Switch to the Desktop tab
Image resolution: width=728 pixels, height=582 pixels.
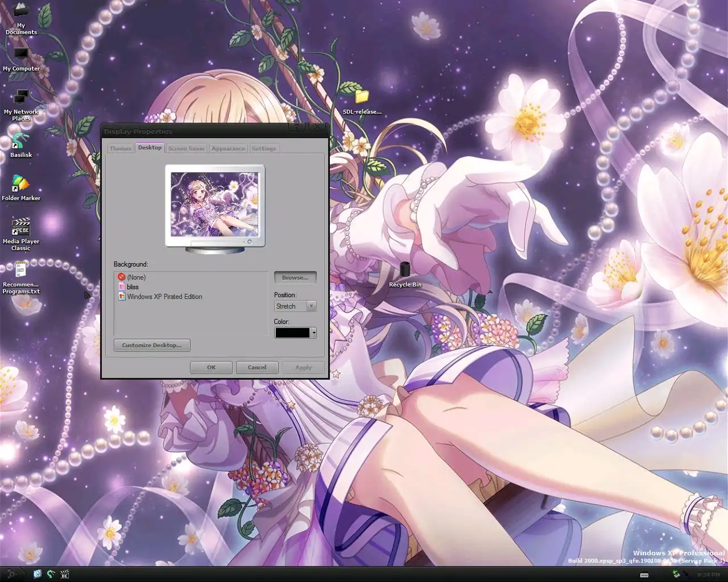[150, 147]
